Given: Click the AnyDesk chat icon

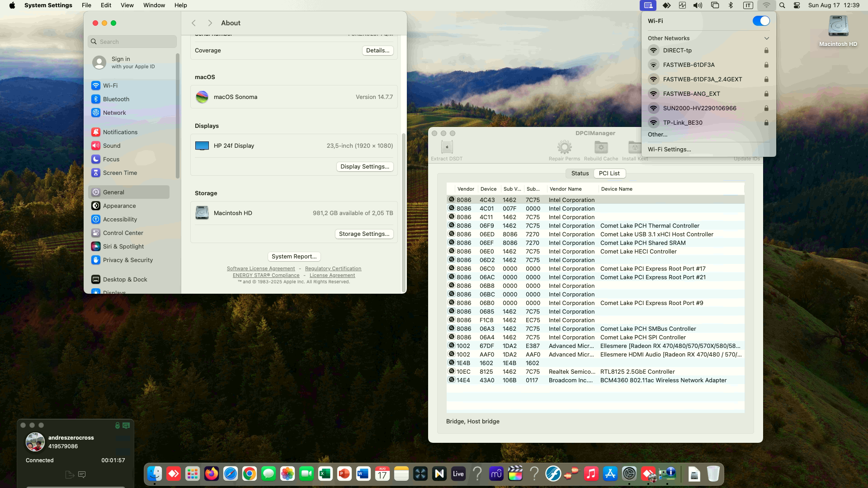Looking at the screenshot, I should [x=82, y=474].
